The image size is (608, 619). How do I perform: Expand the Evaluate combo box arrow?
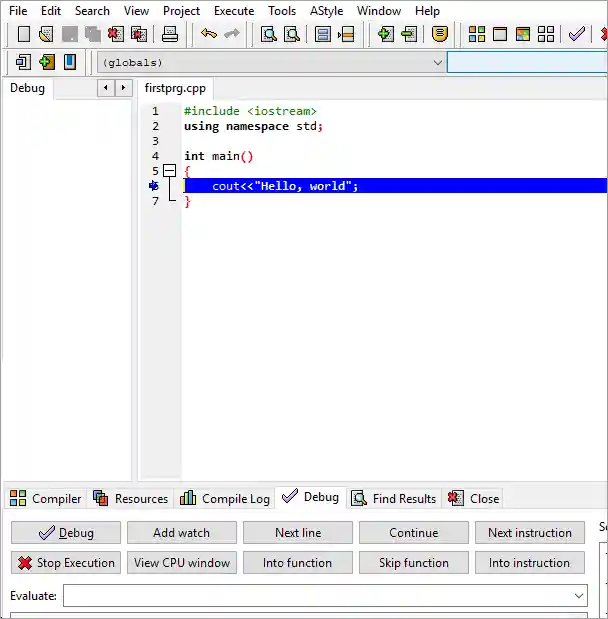[579, 596]
